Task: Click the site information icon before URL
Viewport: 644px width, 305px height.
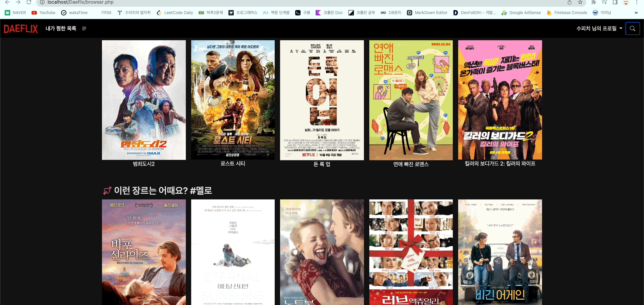Action: [x=42, y=2]
